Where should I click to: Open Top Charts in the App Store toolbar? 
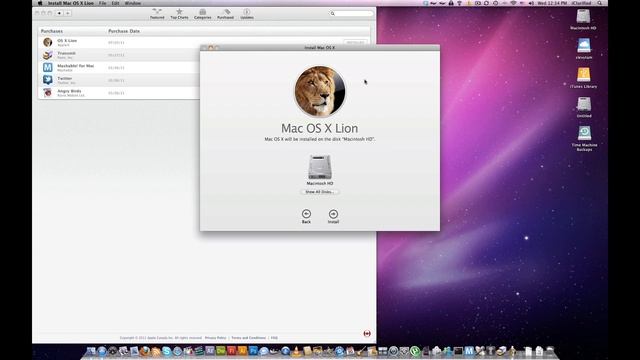[179, 14]
